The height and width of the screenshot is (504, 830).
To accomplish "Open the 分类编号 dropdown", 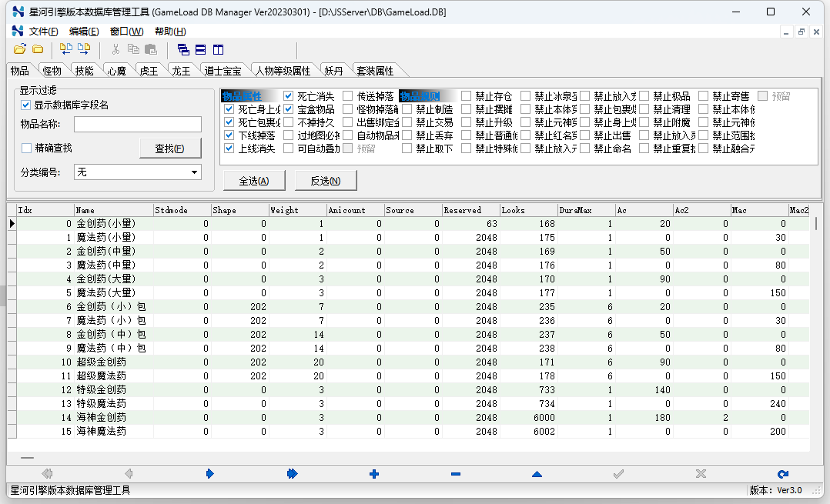I will (x=194, y=172).
